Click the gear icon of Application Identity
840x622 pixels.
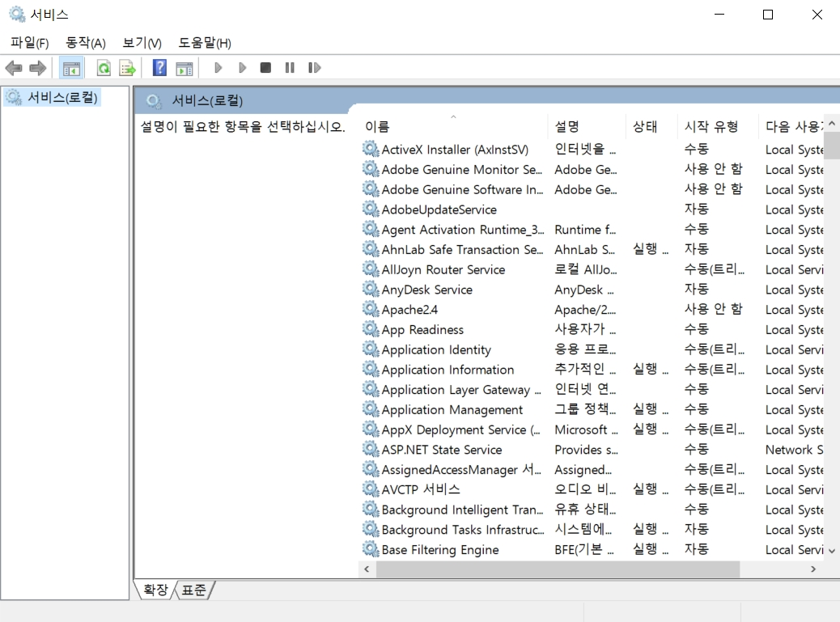pyautogui.click(x=370, y=349)
